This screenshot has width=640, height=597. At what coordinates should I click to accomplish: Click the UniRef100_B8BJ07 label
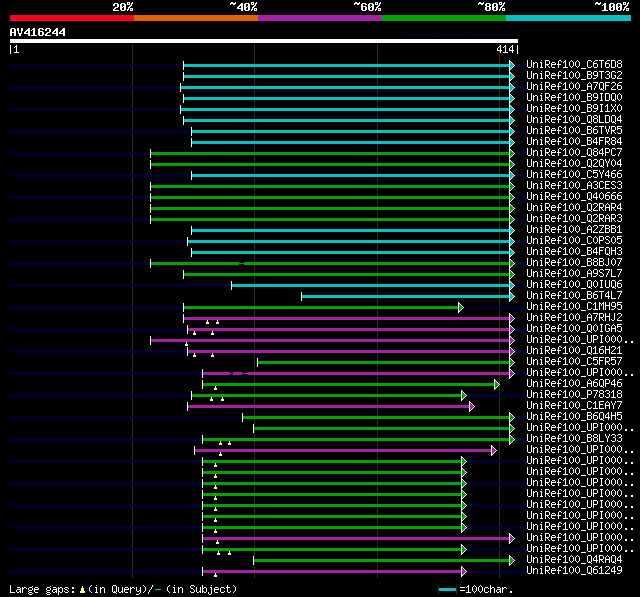coord(574,263)
